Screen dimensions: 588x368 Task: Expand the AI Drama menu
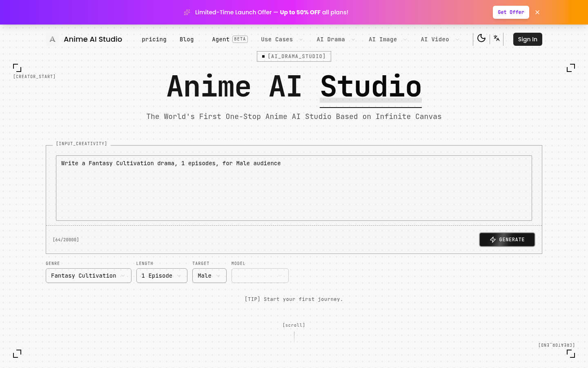click(x=336, y=39)
